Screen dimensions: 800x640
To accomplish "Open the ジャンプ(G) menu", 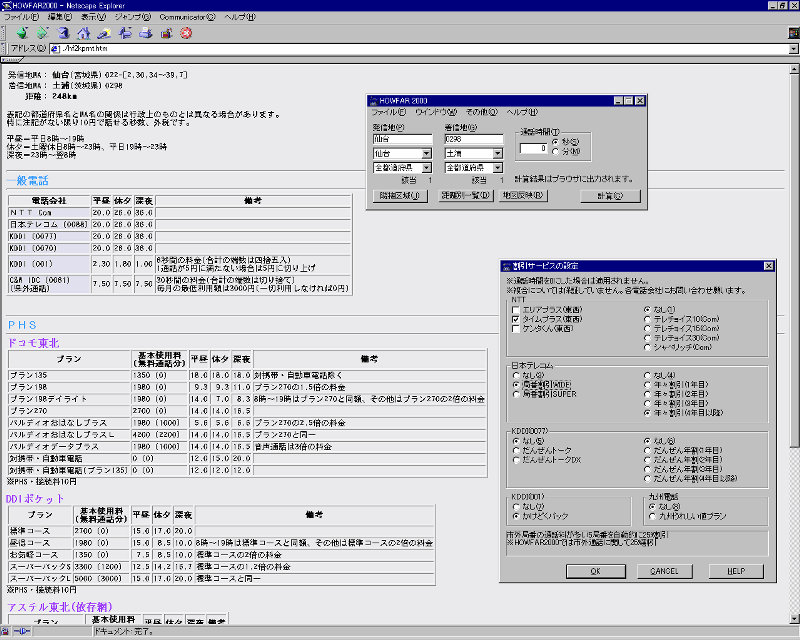I will [x=133, y=17].
